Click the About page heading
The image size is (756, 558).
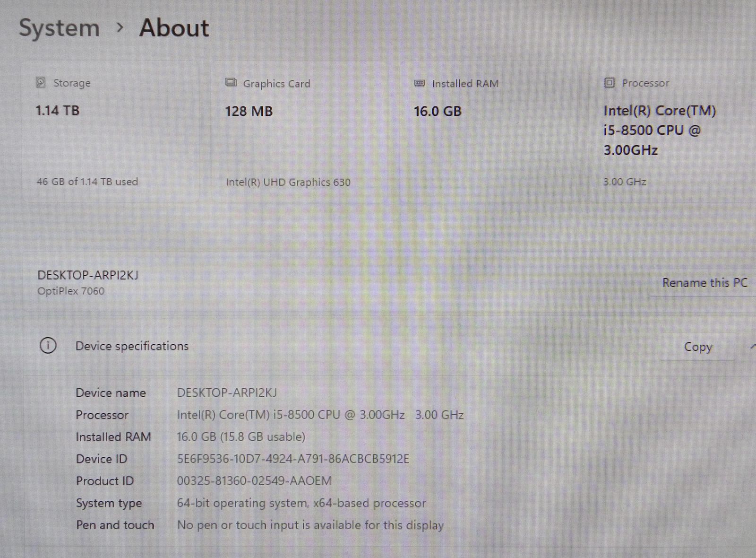[174, 28]
